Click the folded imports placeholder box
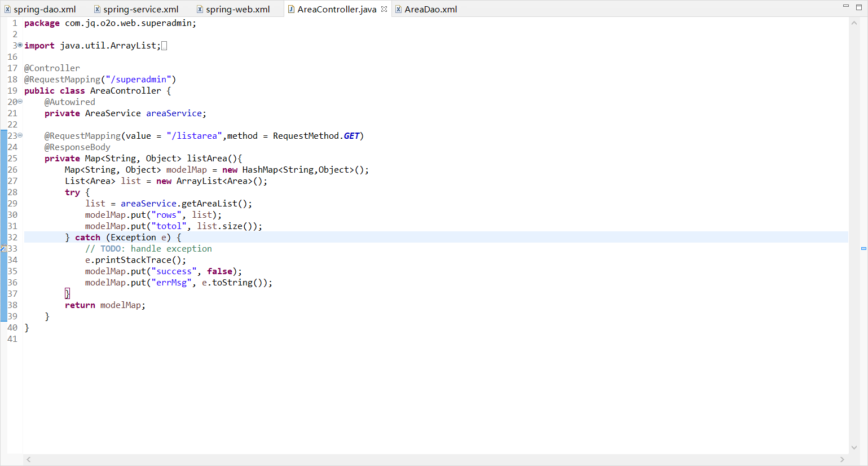 click(x=164, y=46)
